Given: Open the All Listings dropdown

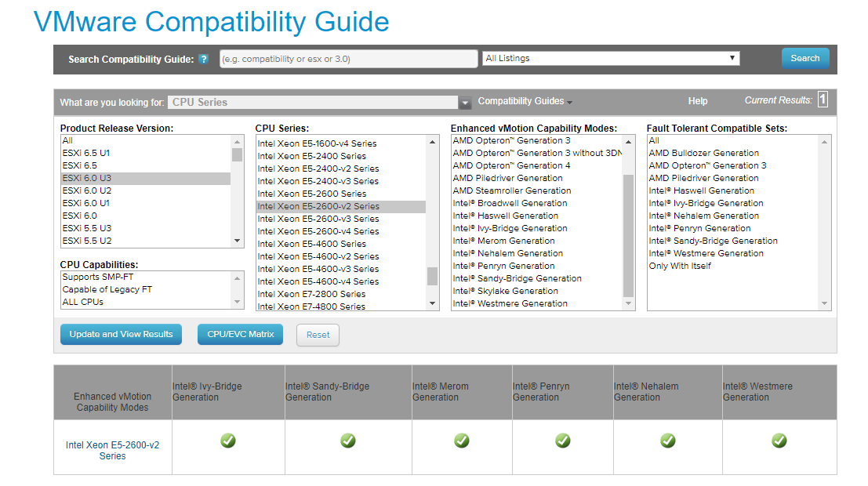Looking at the screenshot, I should pyautogui.click(x=611, y=59).
